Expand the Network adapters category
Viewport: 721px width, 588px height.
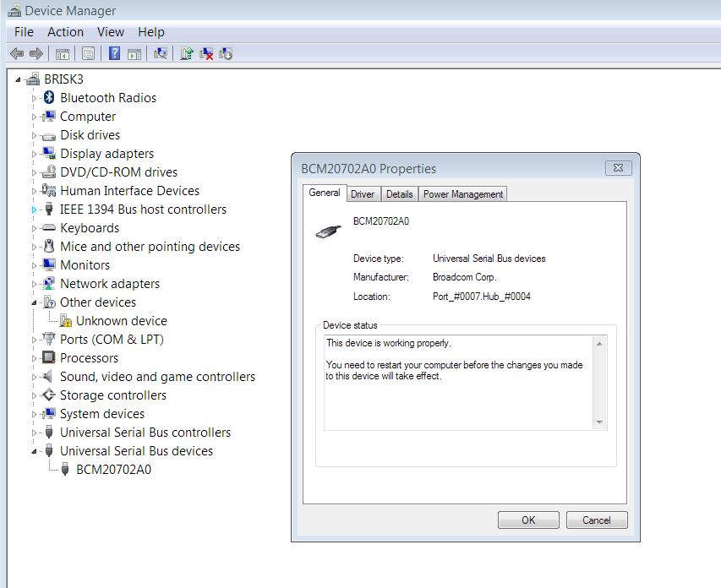[35, 284]
